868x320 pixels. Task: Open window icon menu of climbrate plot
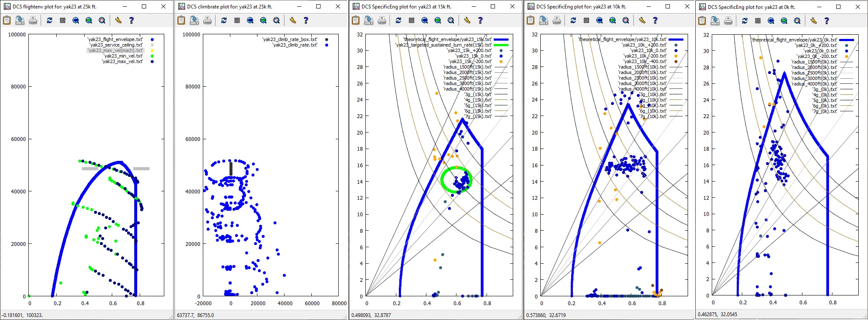click(182, 7)
